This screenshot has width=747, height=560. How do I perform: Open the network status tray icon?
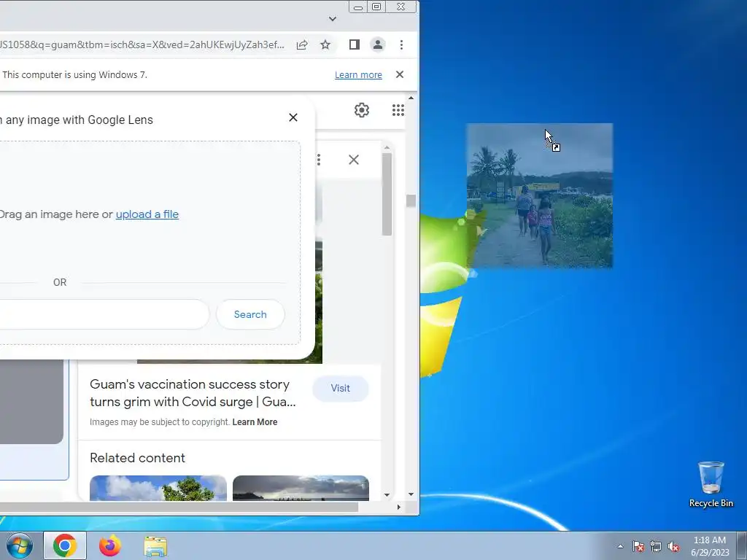[656, 546]
